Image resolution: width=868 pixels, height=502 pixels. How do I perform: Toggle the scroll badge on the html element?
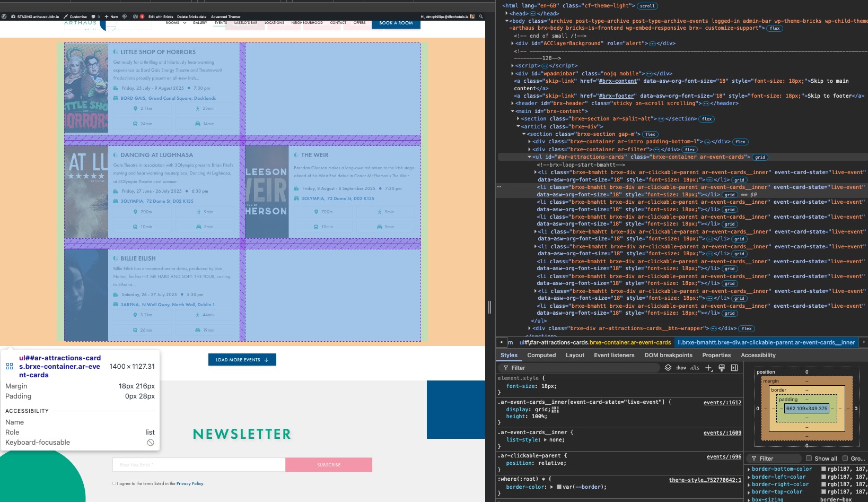647,6
